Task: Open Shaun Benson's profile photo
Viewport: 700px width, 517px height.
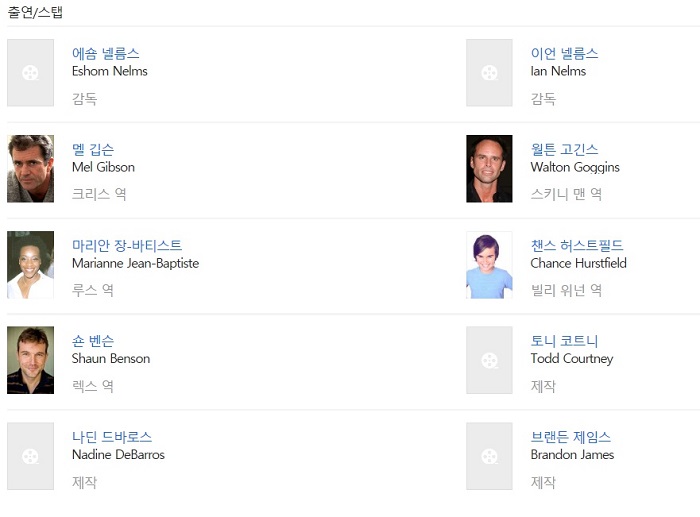Action: 30,360
